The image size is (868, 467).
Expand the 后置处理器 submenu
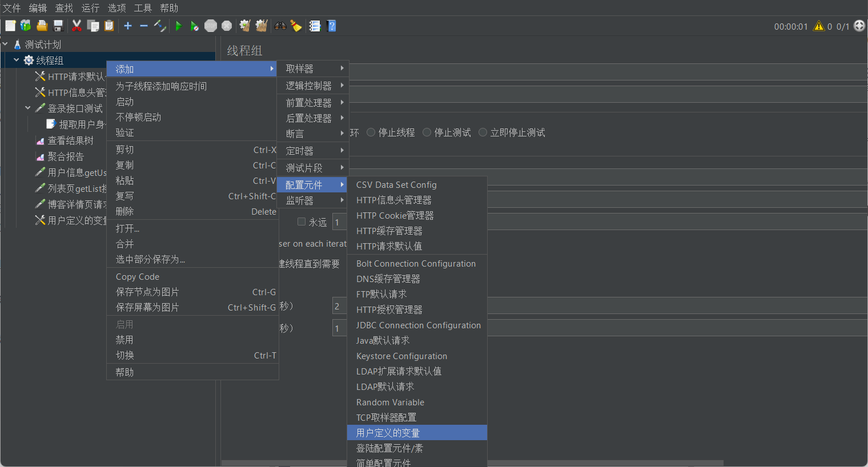click(x=312, y=118)
